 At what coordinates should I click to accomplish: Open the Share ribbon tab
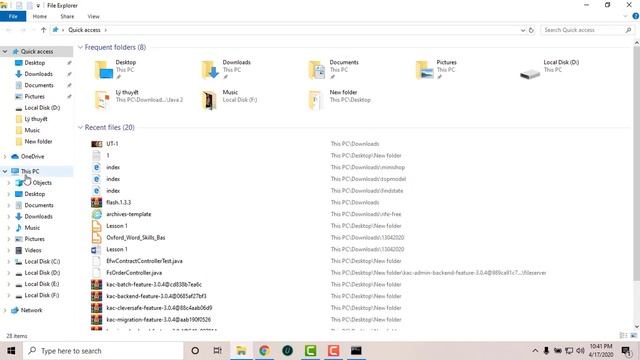click(x=67, y=16)
